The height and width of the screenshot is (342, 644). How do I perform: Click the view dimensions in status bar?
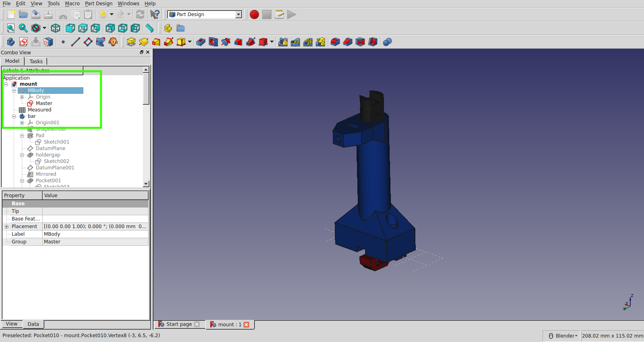tap(612, 336)
